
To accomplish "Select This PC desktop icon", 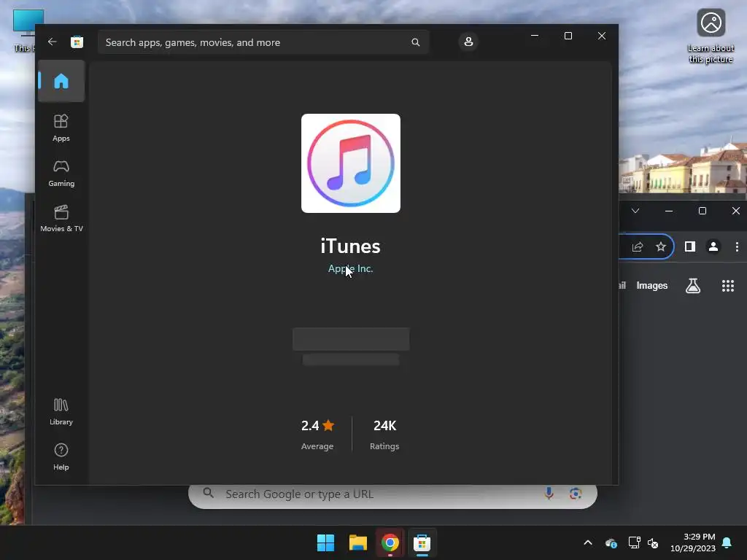I will tap(25, 31).
